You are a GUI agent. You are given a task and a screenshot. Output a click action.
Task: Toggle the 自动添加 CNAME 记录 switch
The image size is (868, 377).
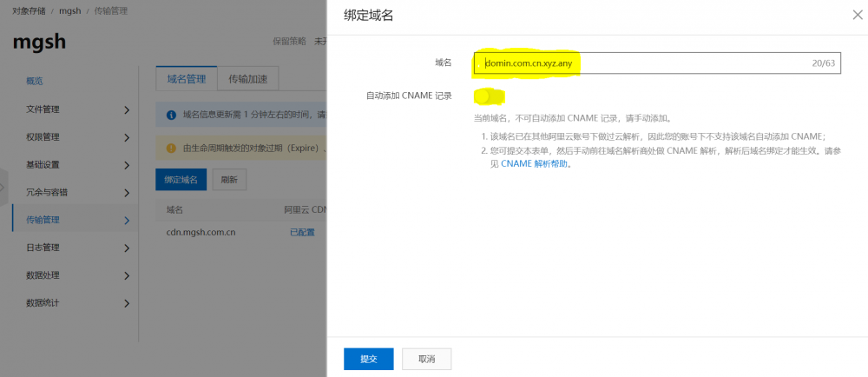tap(489, 96)
